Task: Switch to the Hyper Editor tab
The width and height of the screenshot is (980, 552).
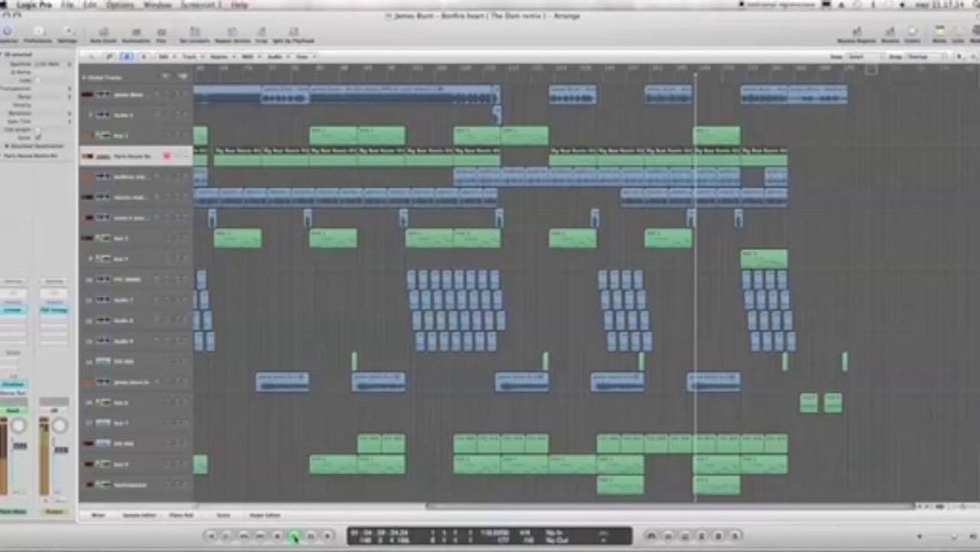Action: (x=264, y=515)
